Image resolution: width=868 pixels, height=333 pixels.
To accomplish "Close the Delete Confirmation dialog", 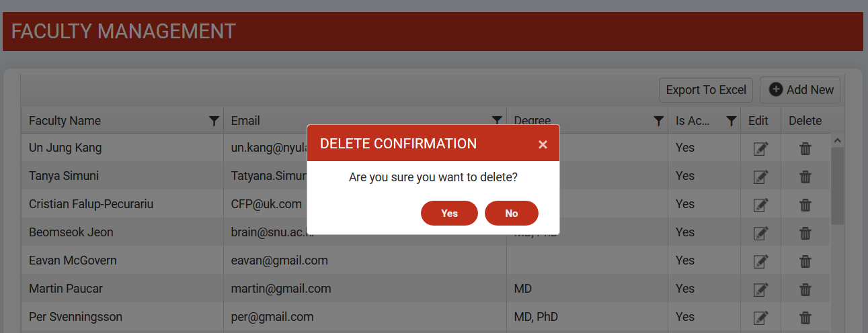I will (x=543, y=144).
